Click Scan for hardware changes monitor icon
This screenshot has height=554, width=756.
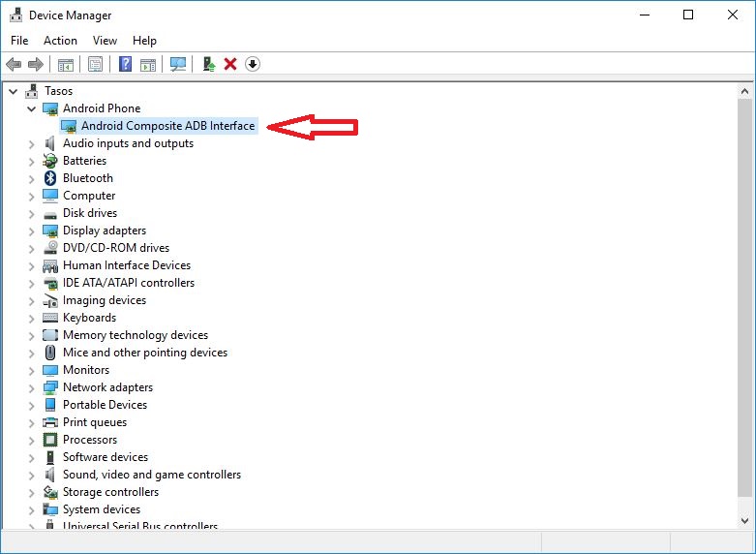(178, 64)
